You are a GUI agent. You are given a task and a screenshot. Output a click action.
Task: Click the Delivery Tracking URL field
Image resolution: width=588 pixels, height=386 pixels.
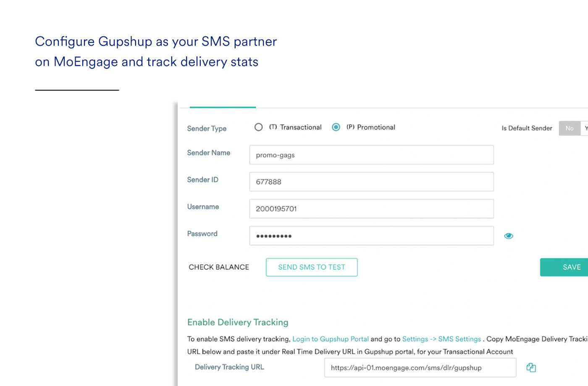[x=420, y=368]
